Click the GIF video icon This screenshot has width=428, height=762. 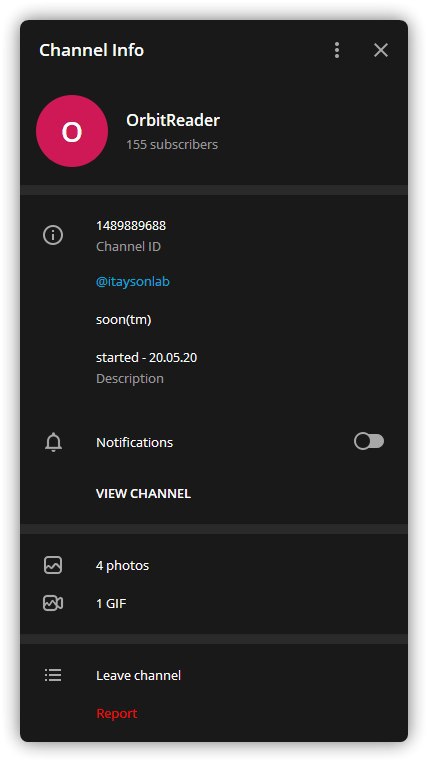(x=53, y=603)
